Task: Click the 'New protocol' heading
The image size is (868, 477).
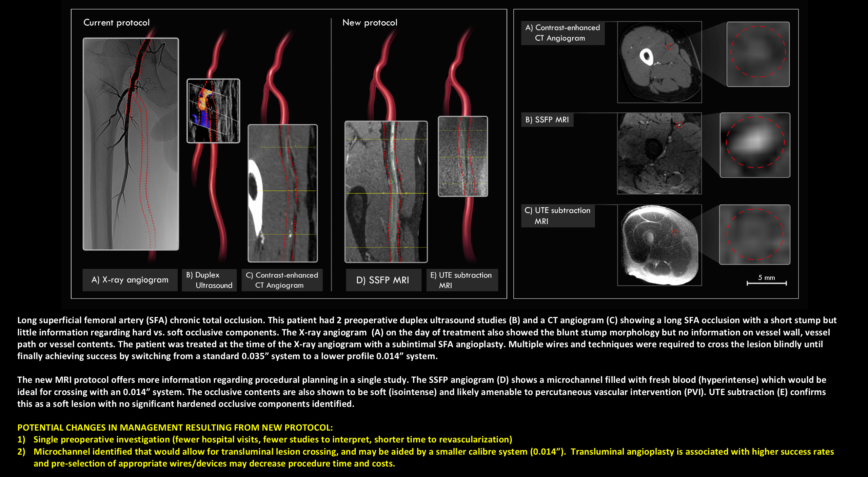Action: (x=370, y=23)
